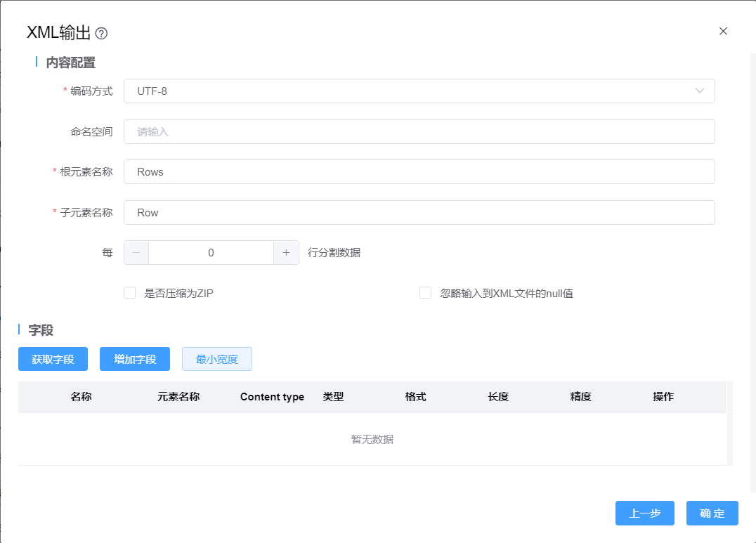
Task: Click the 最小宽度 button
Action: 216,359
